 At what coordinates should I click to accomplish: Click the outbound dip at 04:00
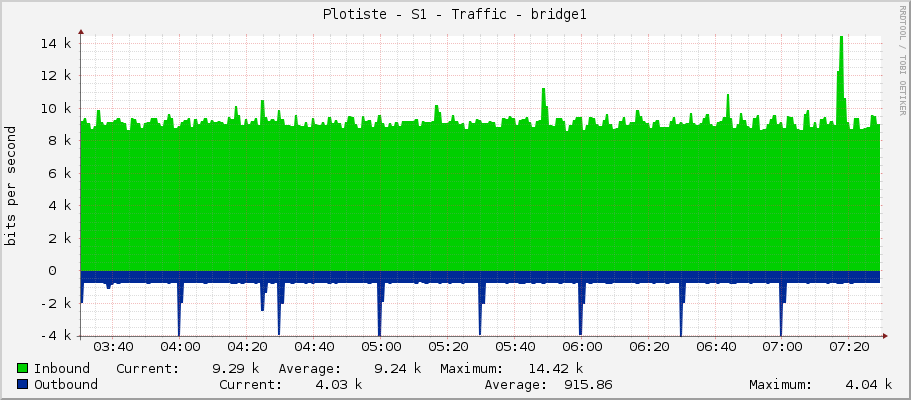click(180, 308)
